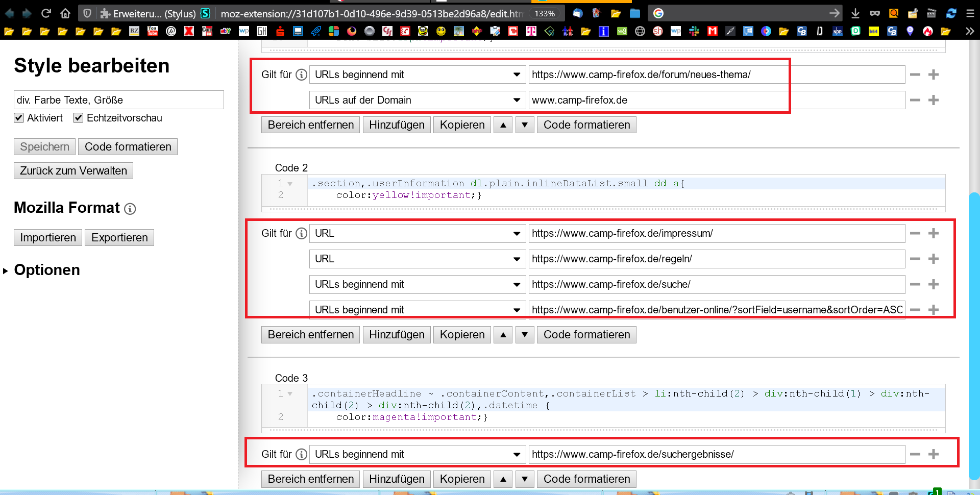Open the Firefox hamburger menu
This screenshot has height=495, width=980.
click(970, 13)
